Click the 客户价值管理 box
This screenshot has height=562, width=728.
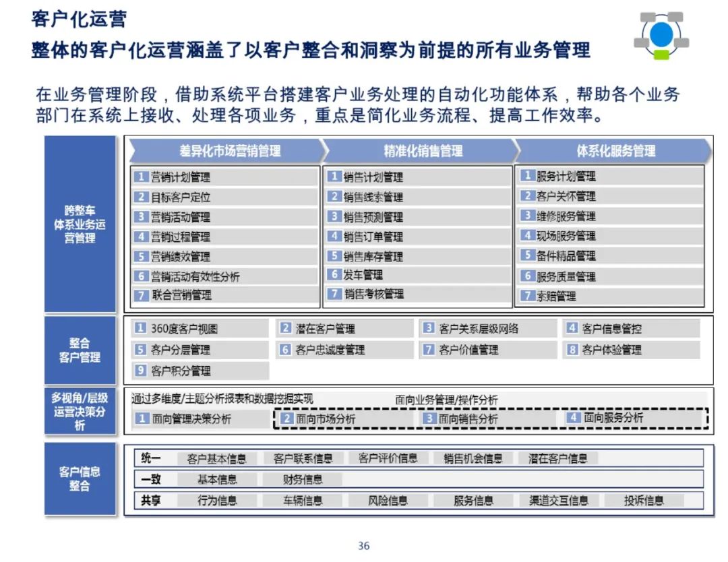[x=489, y=350]
